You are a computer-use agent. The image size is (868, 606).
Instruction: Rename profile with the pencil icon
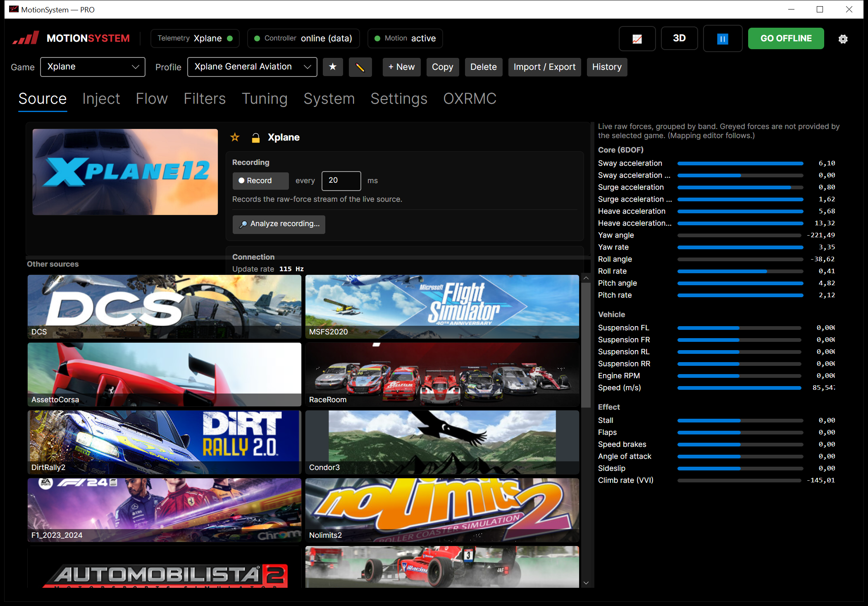[x=360, y=67]
